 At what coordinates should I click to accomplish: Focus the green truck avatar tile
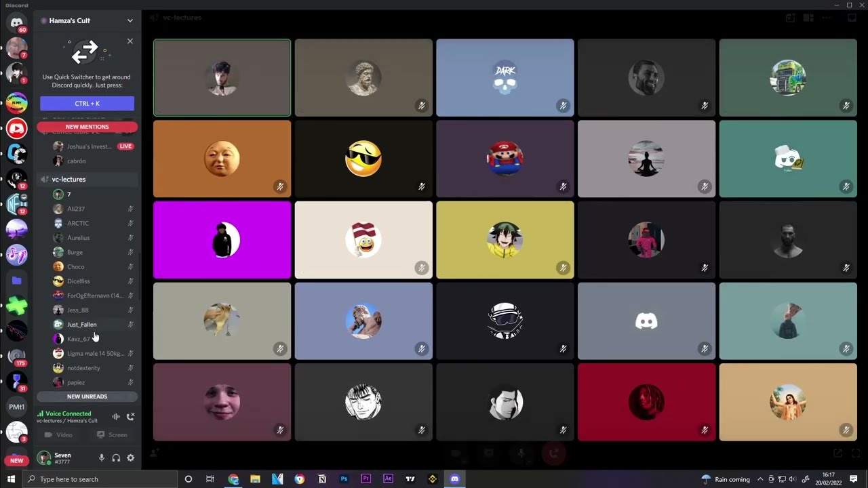[788, 77]
